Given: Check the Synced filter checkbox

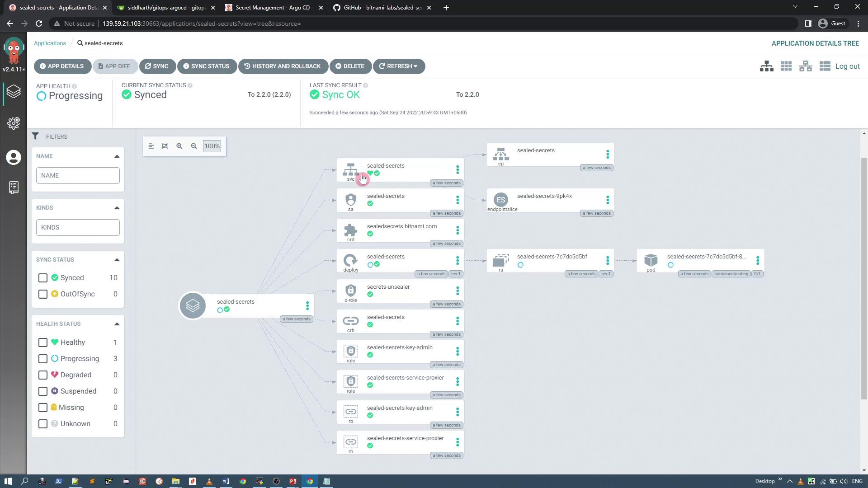Looking at the screenshot, I should point(43,278).
